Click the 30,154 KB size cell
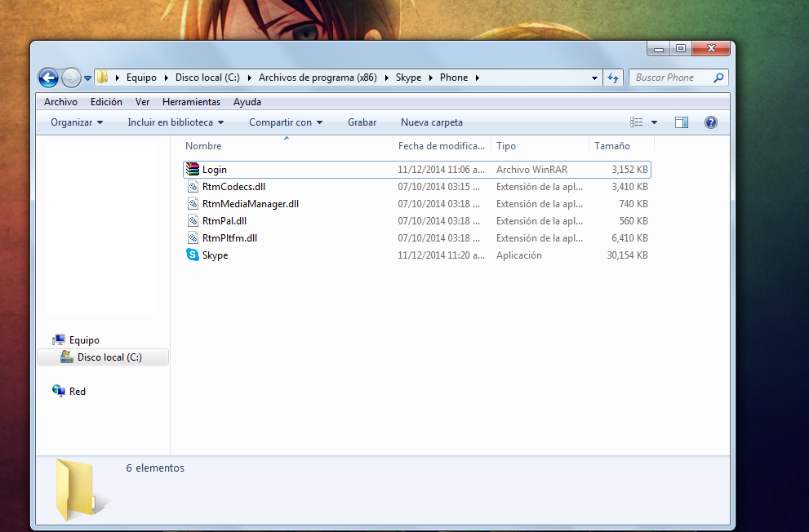The width and height of the screenshot is (809, 532). point(627,255)
